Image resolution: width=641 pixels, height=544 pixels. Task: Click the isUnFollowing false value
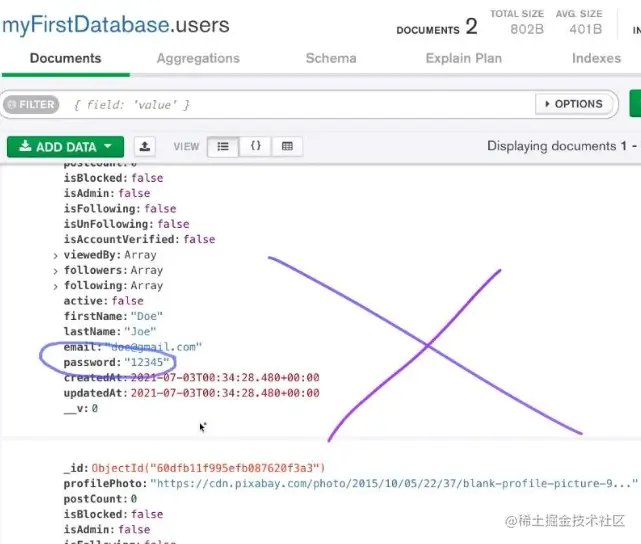[x=173, y=224]
